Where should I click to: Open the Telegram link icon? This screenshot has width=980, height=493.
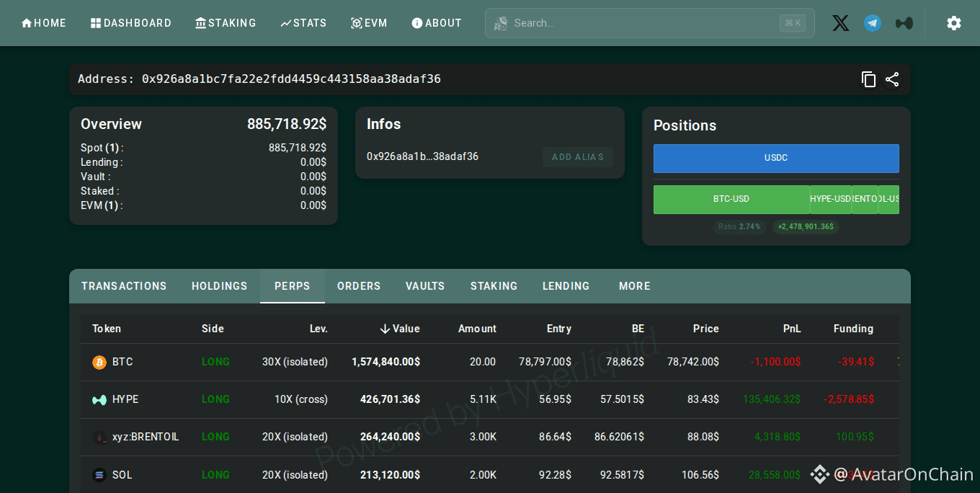click(873, 23)
